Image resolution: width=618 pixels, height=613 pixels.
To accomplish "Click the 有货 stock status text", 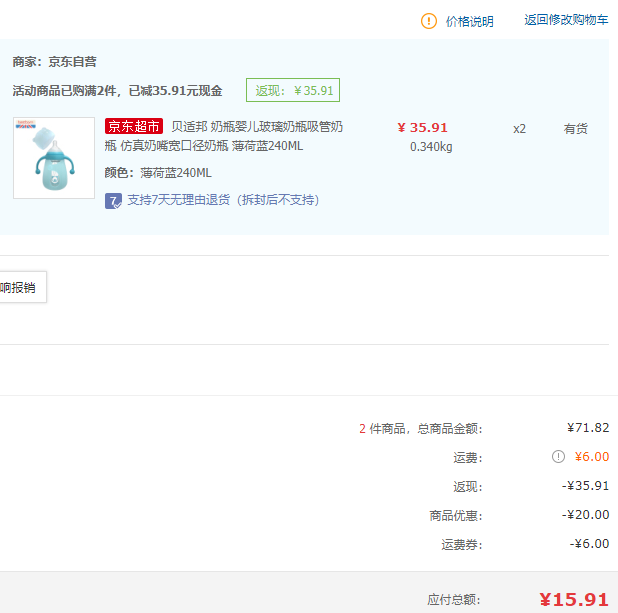I will point(575,129).
